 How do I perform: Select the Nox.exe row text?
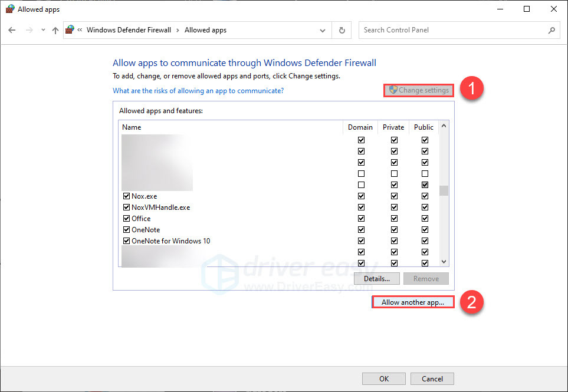click(144, 196)
